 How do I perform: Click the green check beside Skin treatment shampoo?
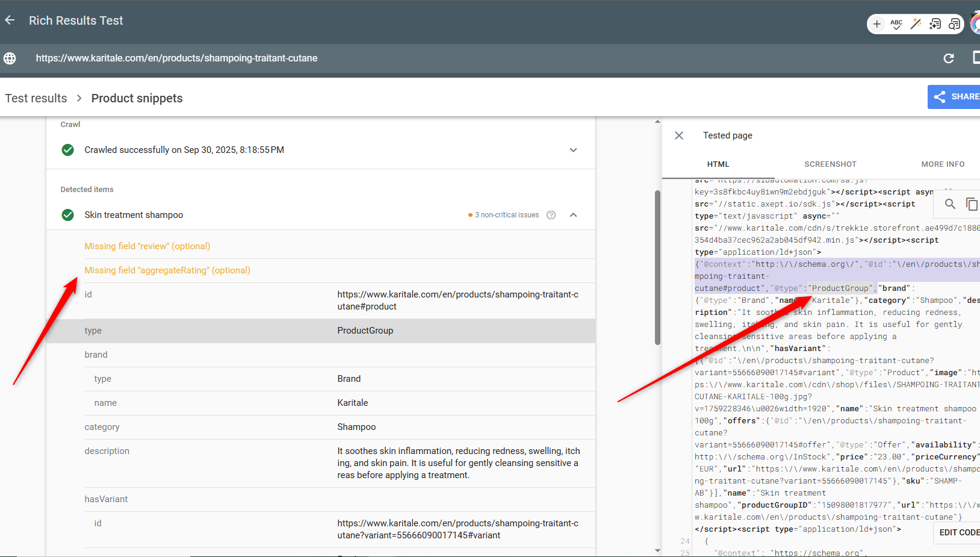pos(68,215)
